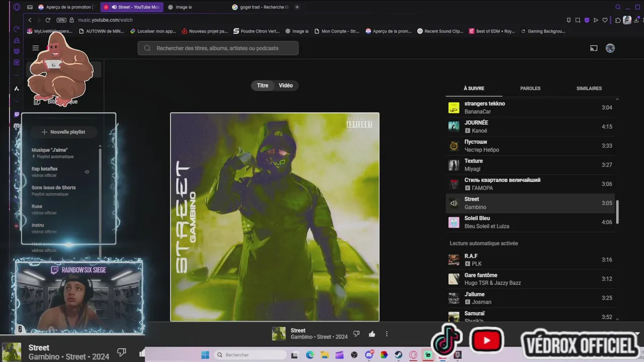Reload the page with refresh icon
Screen dimensions: 644x362
48,20
